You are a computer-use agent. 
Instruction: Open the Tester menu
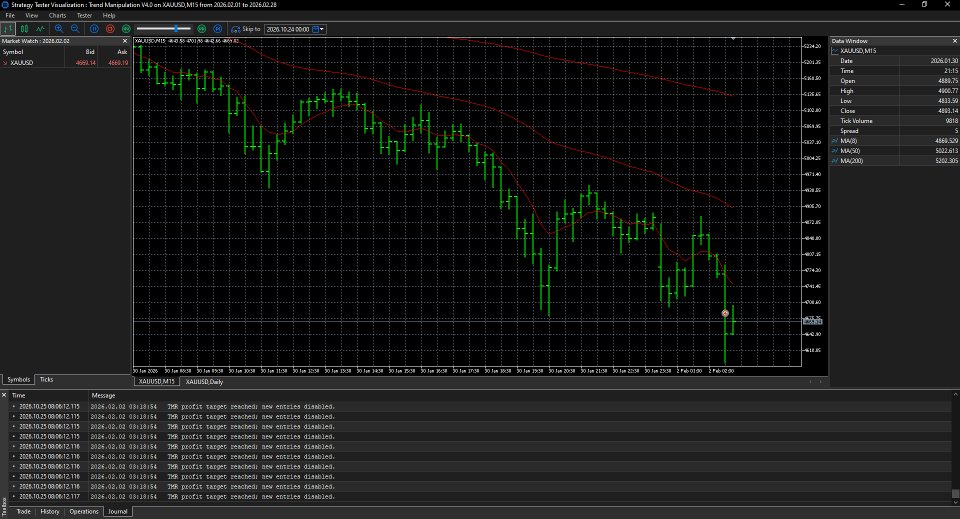pos(84,15)
